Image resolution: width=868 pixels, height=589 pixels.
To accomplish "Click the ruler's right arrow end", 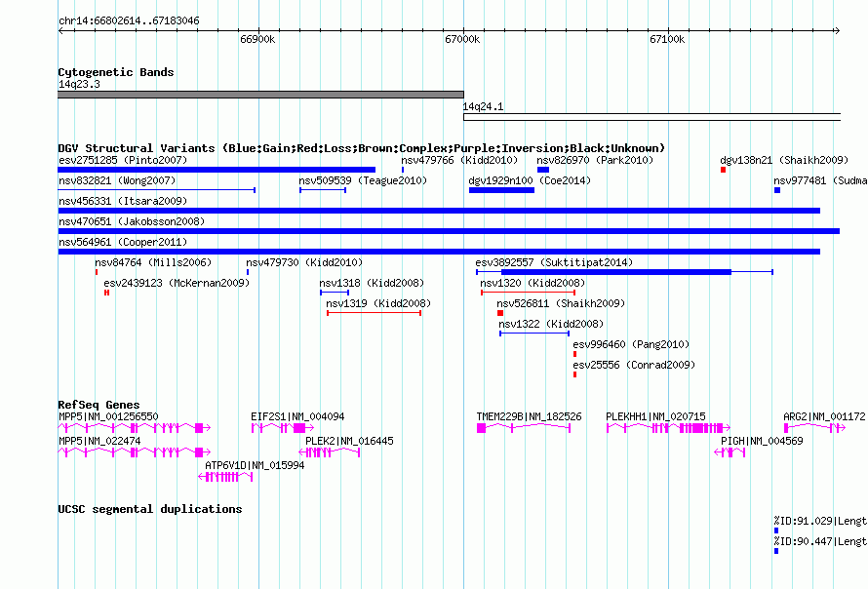I will 837,30.
